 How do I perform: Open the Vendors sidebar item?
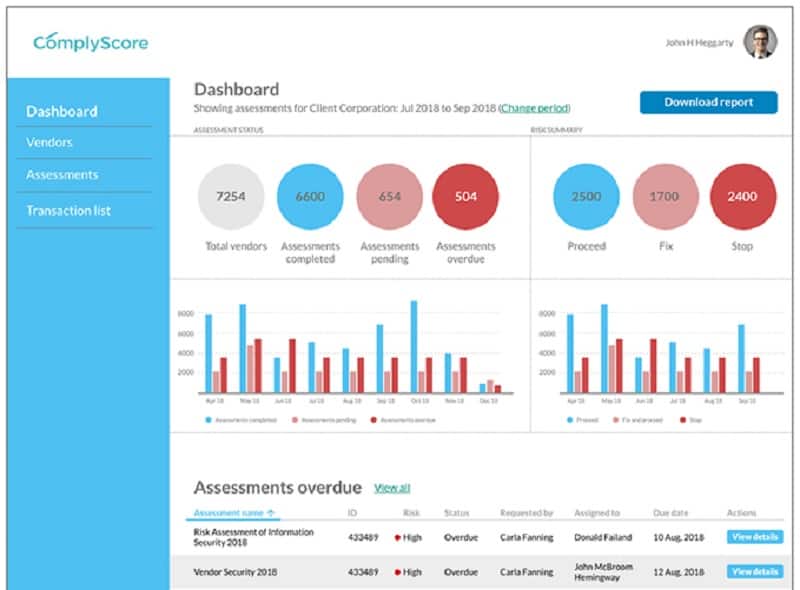pos(49,142)
